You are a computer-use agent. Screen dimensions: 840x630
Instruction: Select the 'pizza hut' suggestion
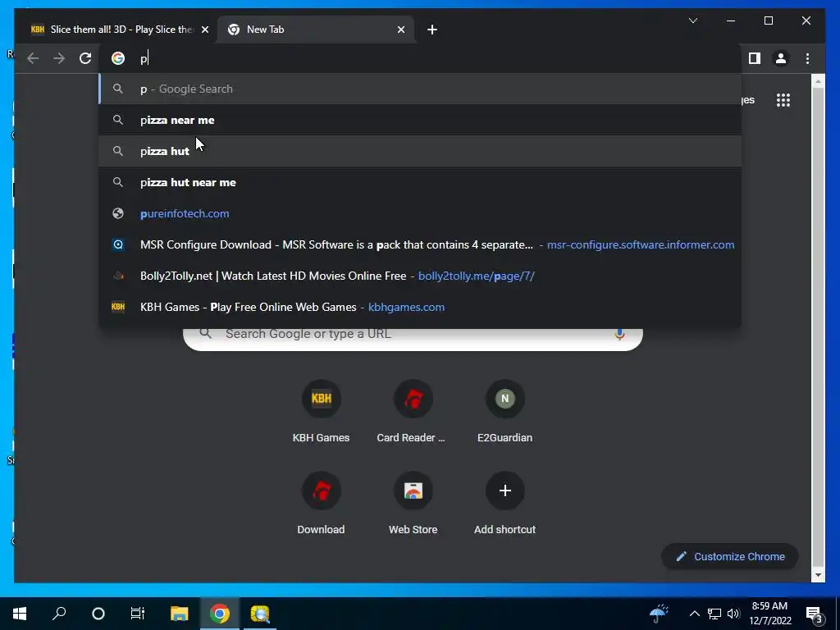click(420, 151)
